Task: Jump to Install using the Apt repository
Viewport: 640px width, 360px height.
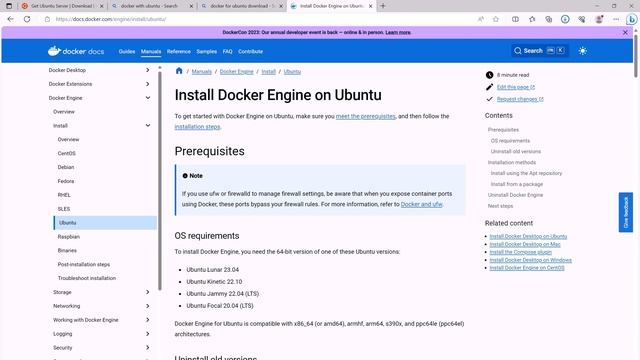Action: [526, 173]
